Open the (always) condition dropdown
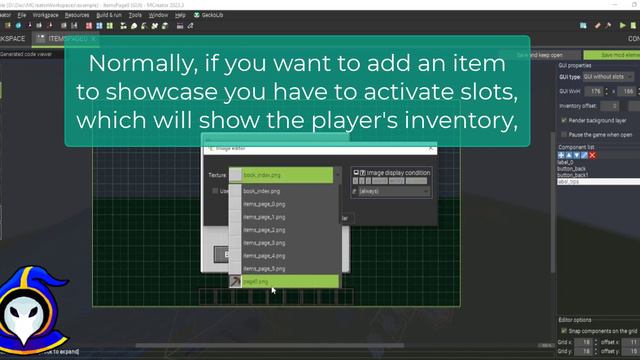This screenshot has height=360, width=640. pyautogui.click(x=394, y=191)
